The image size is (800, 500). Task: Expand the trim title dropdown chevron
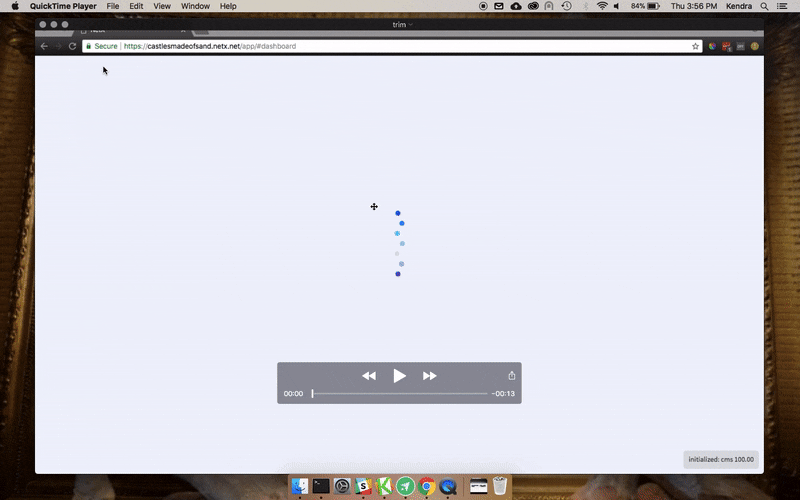click(x=411, y=24)
